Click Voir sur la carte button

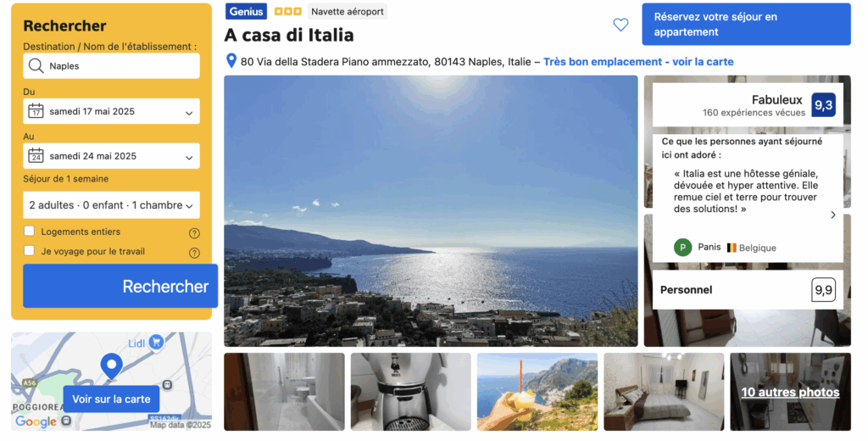[x=111, y=399]
